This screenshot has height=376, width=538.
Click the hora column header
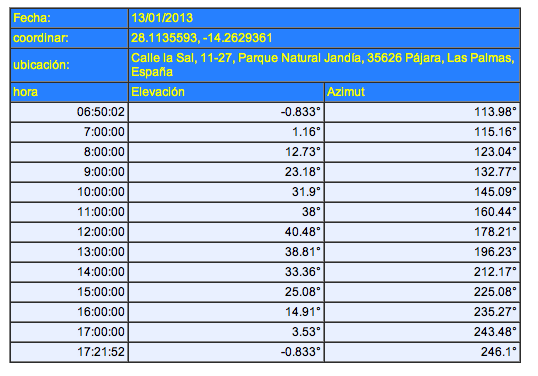coord(69,92)
